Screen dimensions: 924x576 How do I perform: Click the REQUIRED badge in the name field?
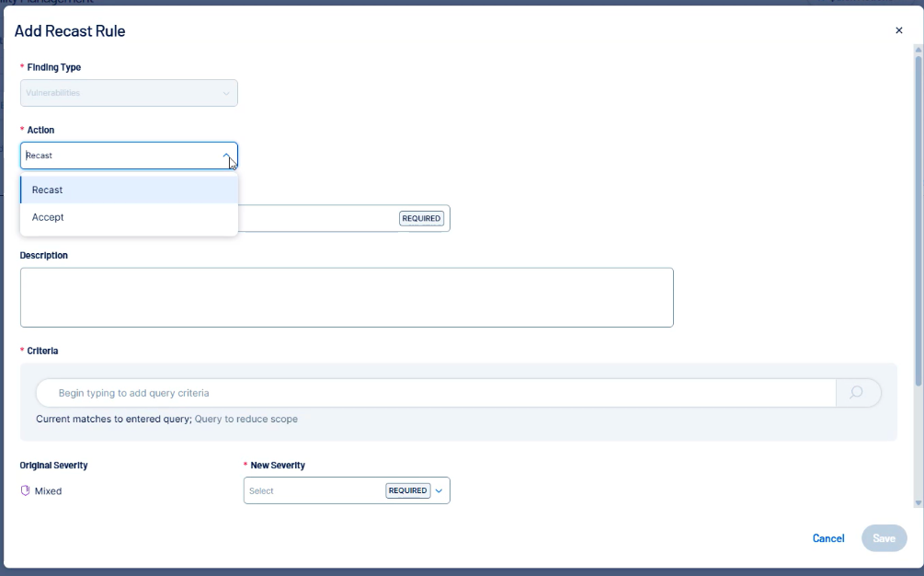pos(421,218)
